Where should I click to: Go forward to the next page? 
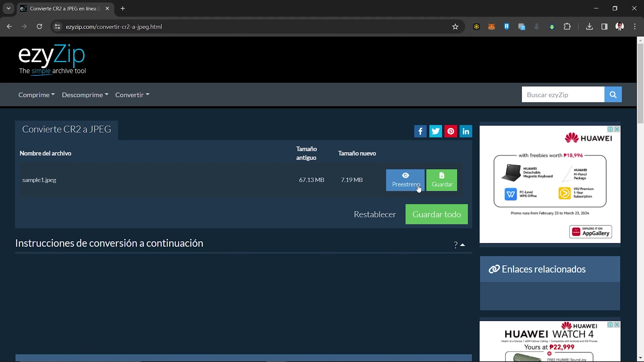24,27
